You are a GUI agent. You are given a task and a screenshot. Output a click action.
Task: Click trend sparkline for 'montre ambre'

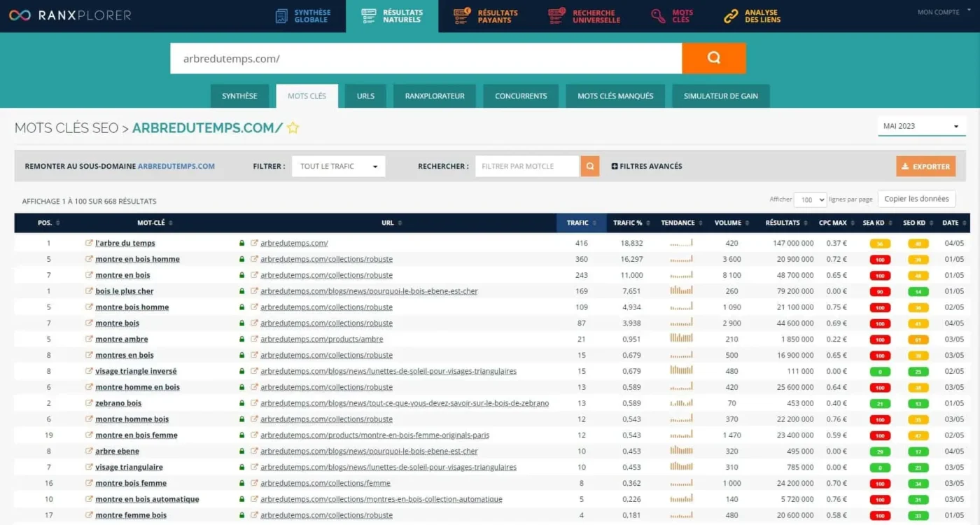pyautogui.click(x=681, y=338)
